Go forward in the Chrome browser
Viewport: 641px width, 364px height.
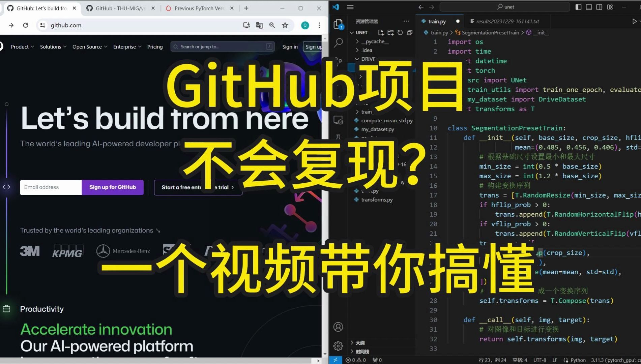pos(11,25)
